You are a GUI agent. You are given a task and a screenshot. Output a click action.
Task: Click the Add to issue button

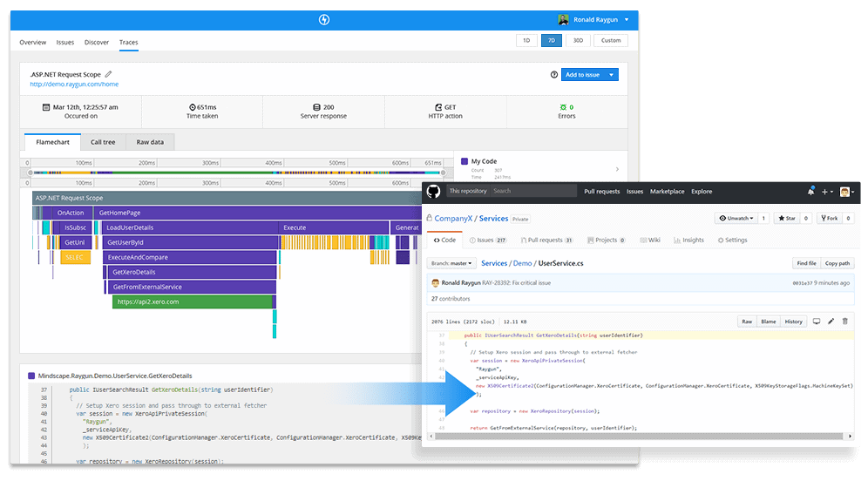[x=582, y=75]
